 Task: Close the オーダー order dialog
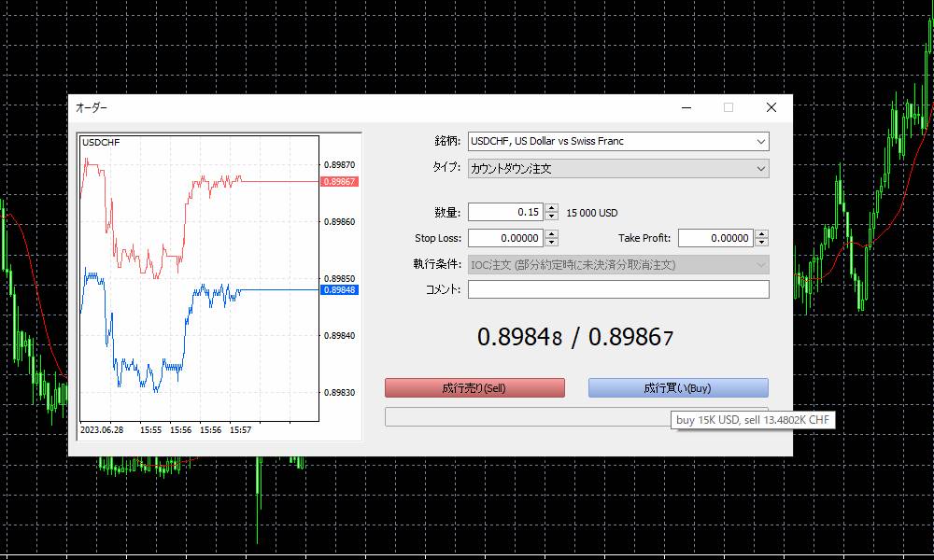click(771, 107)
